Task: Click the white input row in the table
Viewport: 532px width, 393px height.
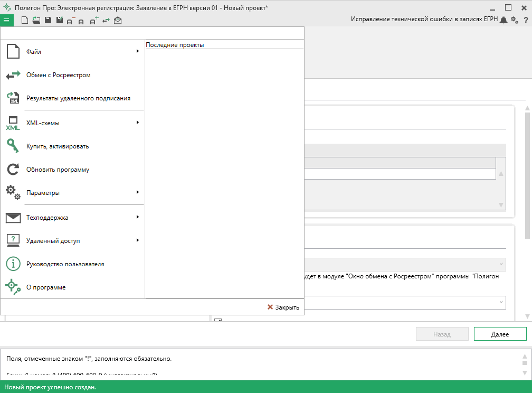Action: (x=400, y=174)
